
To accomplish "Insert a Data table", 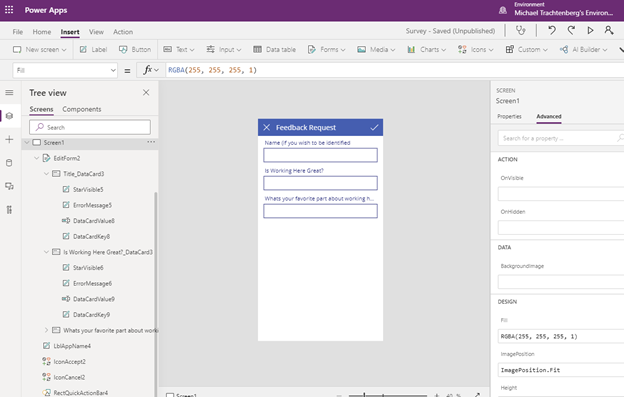I will pos(275,49).
